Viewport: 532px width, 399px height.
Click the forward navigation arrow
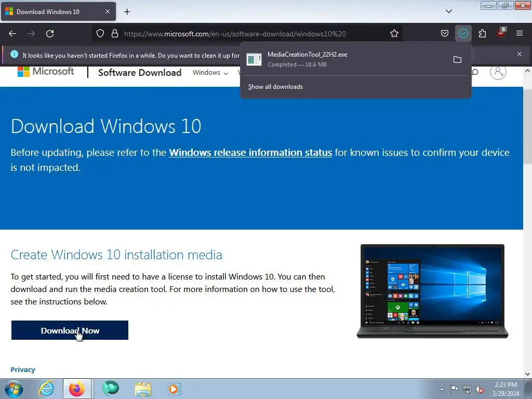pyautogui.click(x=31, y=34)
